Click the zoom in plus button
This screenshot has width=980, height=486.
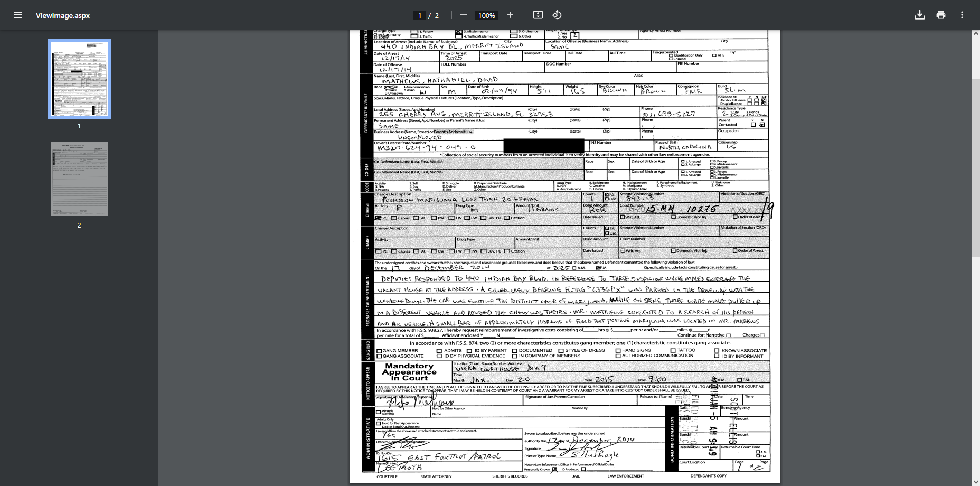point(510,15)
